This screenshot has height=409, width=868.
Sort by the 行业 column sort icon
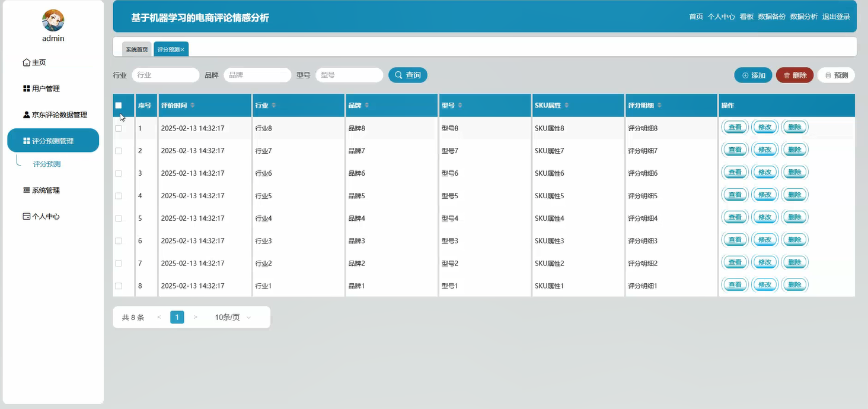[x=273, y=105]
